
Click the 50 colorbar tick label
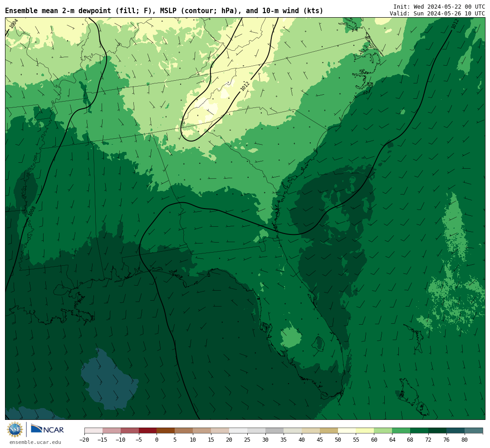(338, 440)
